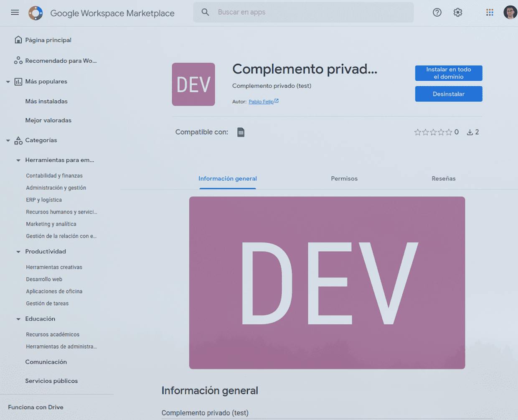Select ERP y logística category
Image resolution: width=518 pixels, height=420 pixels.
[44, 200]
